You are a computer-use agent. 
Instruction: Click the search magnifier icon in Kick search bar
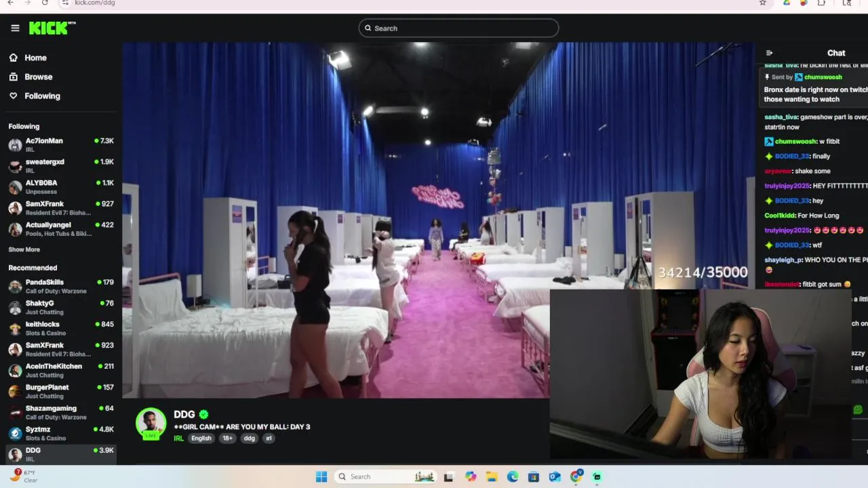click(368, 28)
